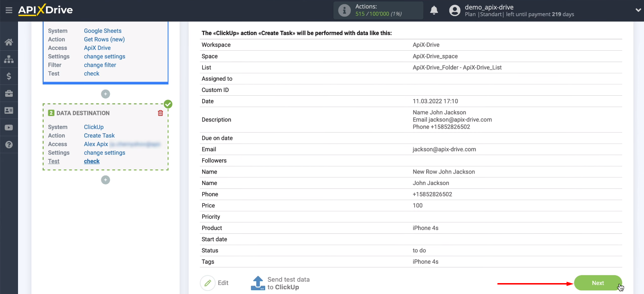This screenshot has width=644, height=294.
Task: Click the Assigned to row label
Action: (x=217, y=79)
